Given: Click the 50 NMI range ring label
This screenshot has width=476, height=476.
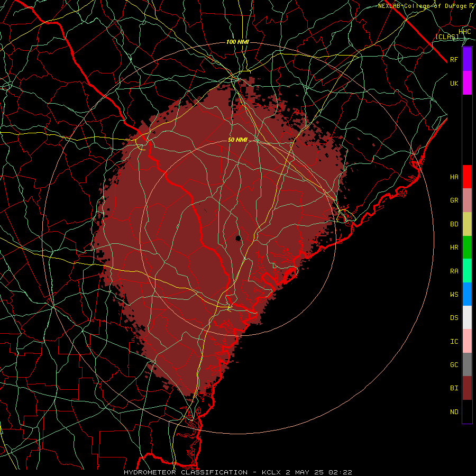Looking at the screenshot, I should tap(237, 140).
